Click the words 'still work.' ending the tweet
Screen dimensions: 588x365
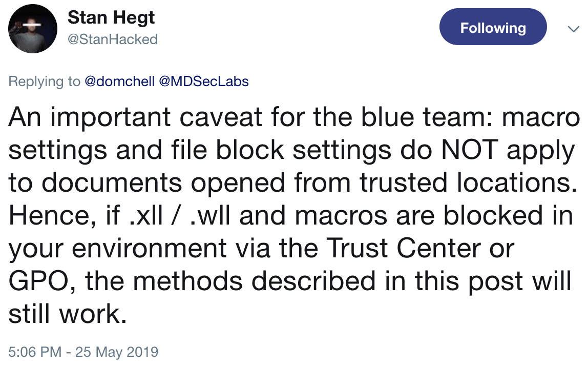coord(68,314)
